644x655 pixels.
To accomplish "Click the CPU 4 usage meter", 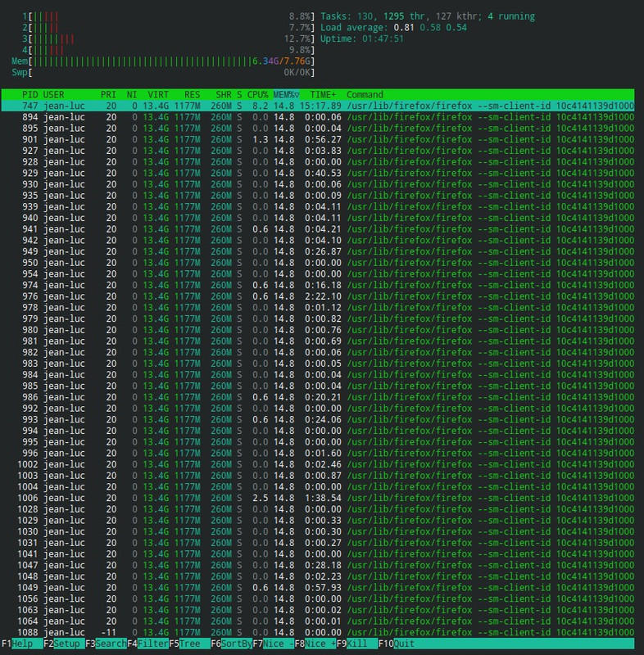I will click(x=169, y=50).
